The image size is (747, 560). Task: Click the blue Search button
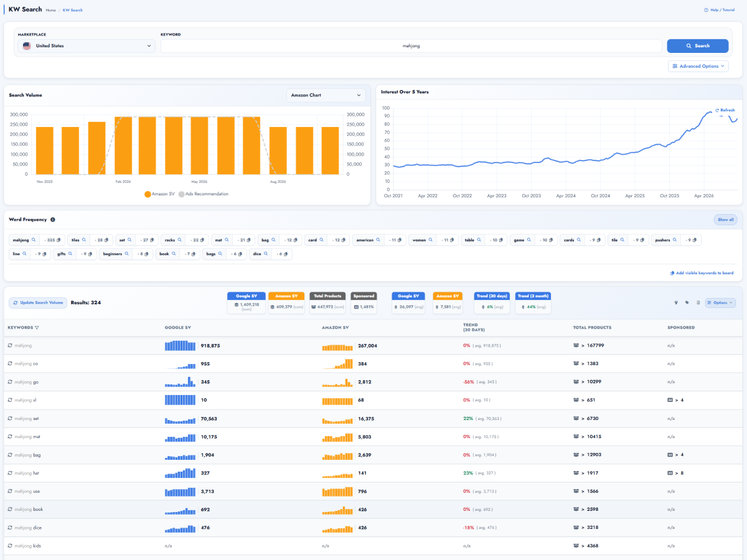(x=698, y=46)
